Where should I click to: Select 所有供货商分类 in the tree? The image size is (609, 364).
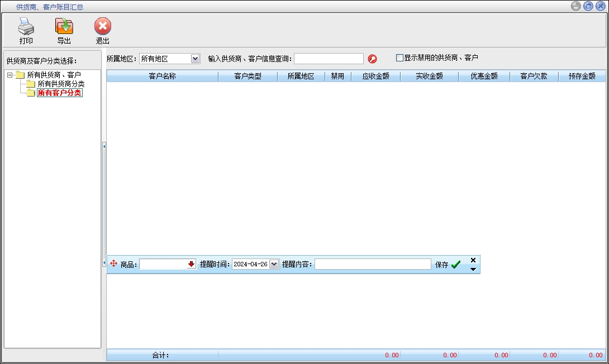click(61, 84)
